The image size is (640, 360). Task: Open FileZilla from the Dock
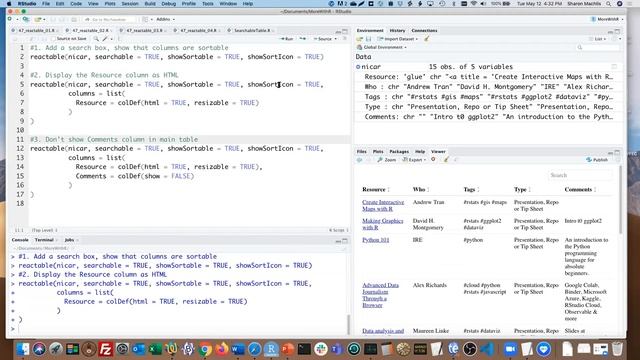pos(105,349)
